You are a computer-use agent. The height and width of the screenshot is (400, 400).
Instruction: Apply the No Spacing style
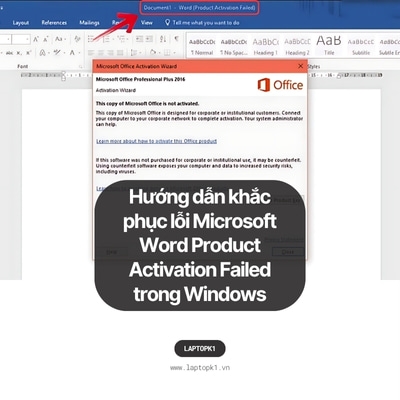point(234,47)
